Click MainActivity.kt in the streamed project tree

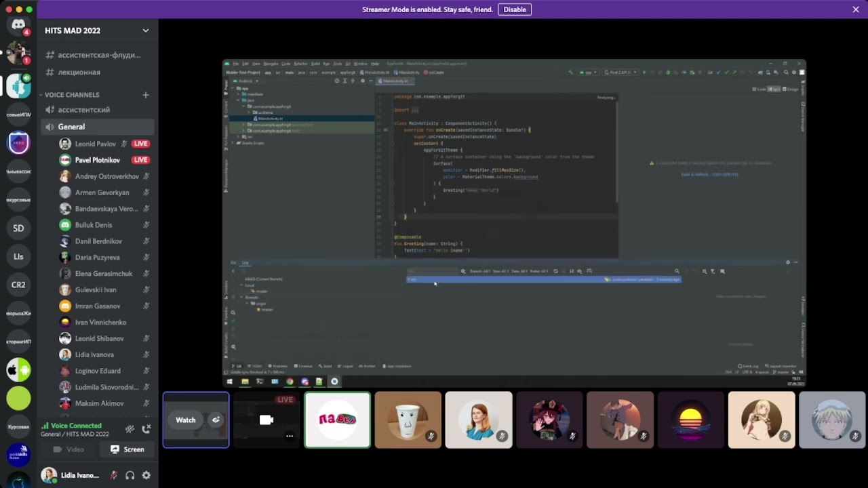coord(270,119)
